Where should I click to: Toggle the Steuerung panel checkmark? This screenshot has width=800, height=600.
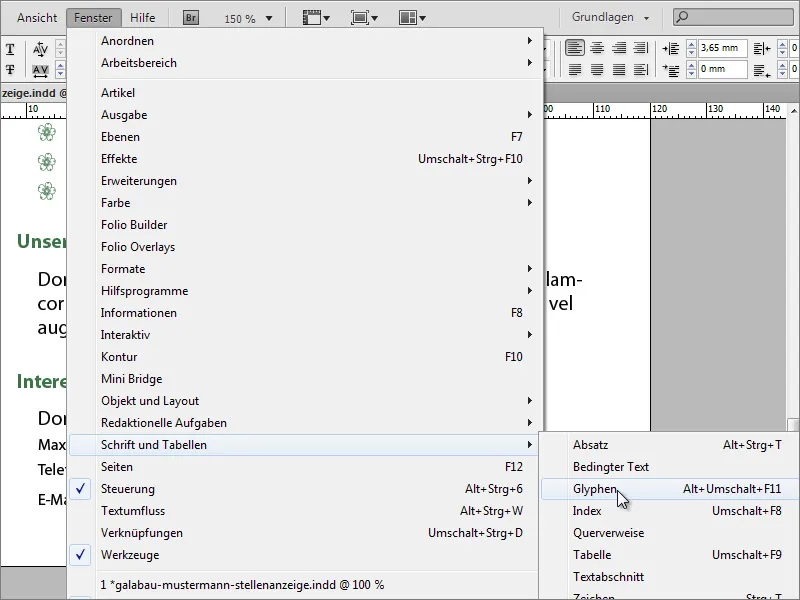point(80,489)
